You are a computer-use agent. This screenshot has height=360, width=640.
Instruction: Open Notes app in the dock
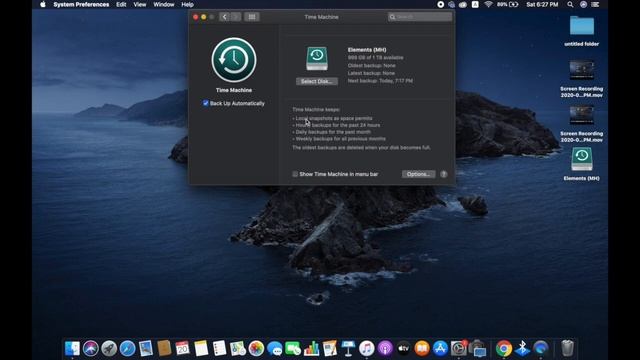tap(201, 349)
